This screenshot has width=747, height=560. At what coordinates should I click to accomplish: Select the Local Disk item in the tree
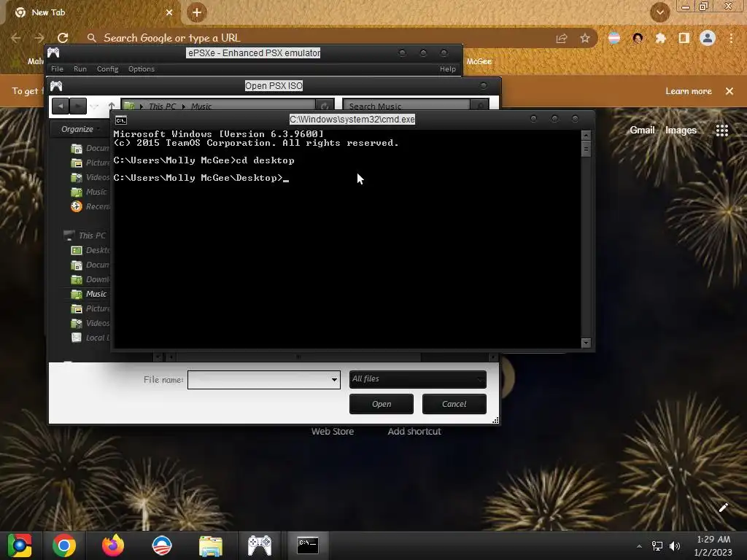pos(90,338)
